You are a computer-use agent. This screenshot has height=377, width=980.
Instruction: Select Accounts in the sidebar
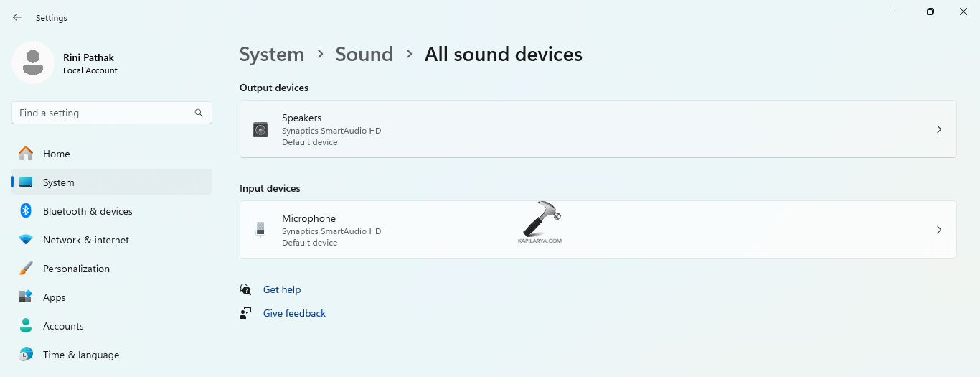(63, 326)
